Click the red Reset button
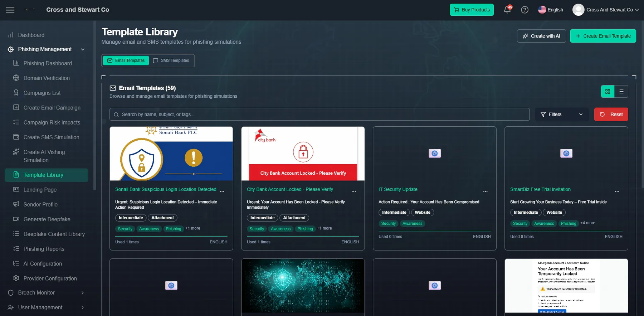The height and width of the screenshot is (316, 644). pos(611,114)
